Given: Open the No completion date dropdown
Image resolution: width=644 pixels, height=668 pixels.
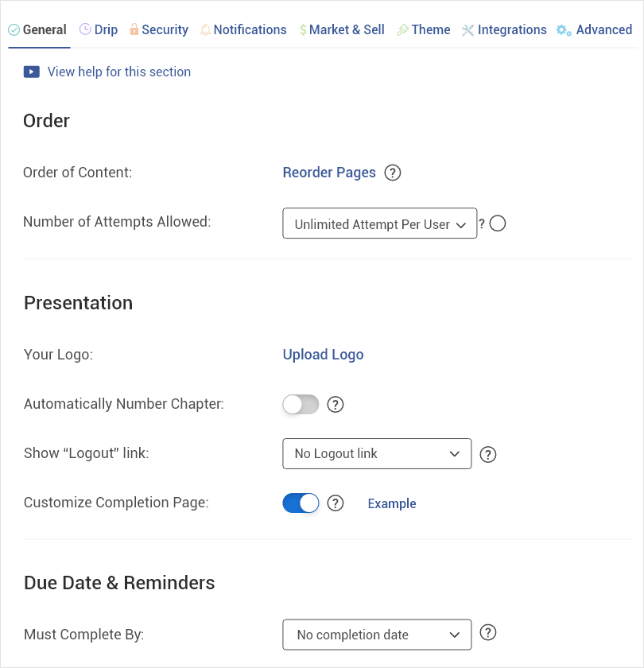Looking at the screenshot, I should (x=377, y=635).
